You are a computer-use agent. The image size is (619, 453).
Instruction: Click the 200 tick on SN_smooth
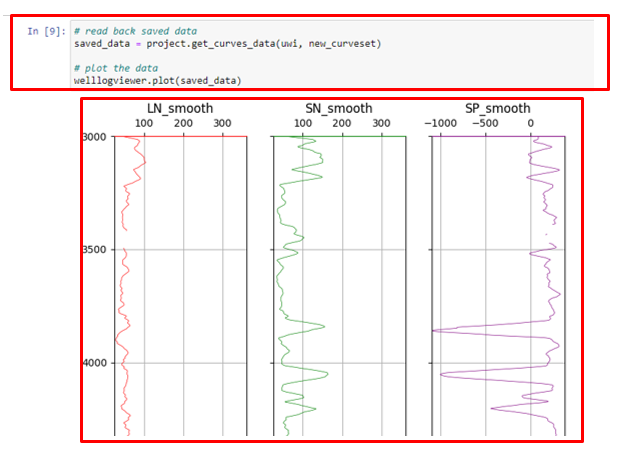(x=342, y=124)
